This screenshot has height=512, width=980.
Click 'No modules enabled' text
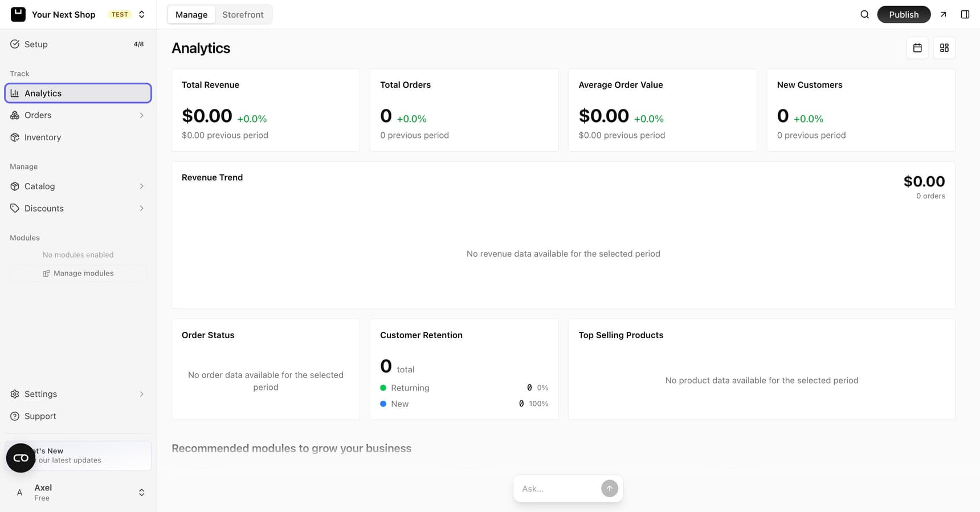78,255
